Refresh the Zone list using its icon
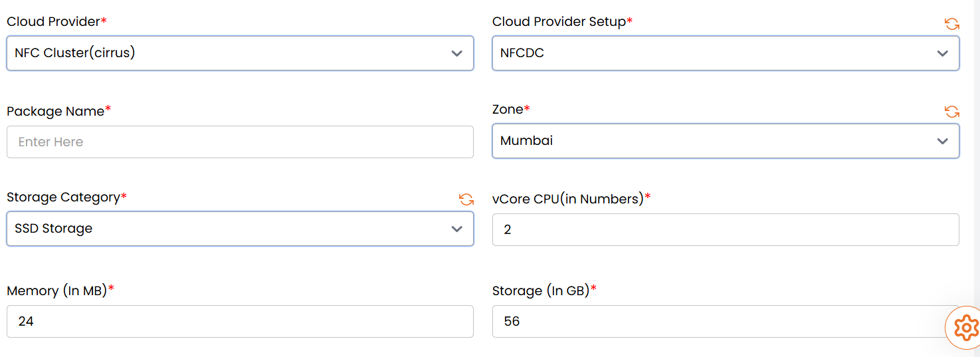980x357 pixels. tap(951, 112)
